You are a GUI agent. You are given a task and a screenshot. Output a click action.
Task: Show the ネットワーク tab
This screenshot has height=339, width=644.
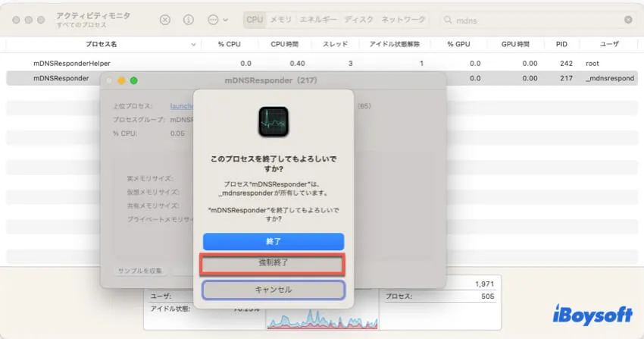click(402, 20)
